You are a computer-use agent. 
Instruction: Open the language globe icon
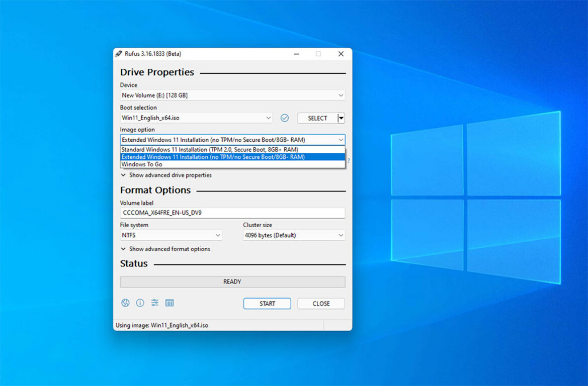[x=125, y=303]
